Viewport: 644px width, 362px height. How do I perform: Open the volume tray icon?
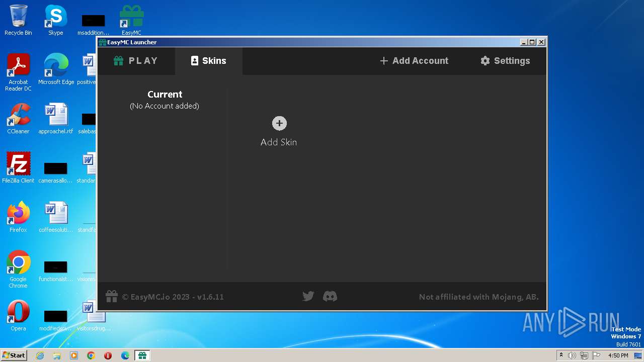(572, 355)
